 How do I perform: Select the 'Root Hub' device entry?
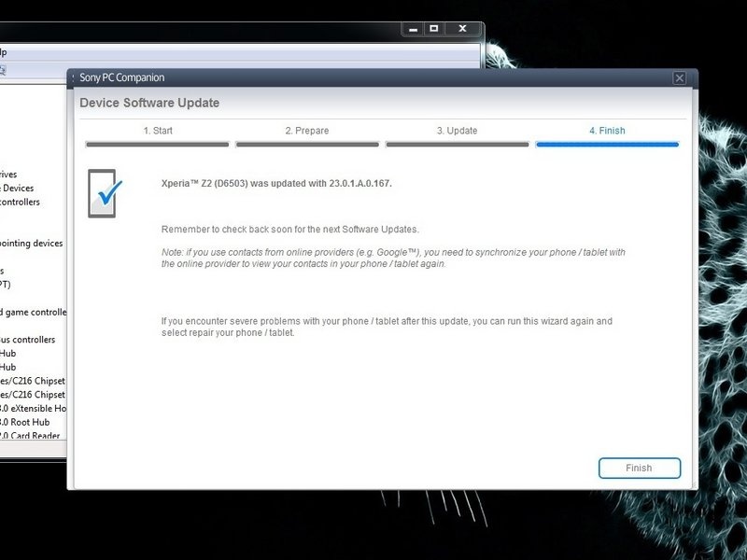coord(25,423)
